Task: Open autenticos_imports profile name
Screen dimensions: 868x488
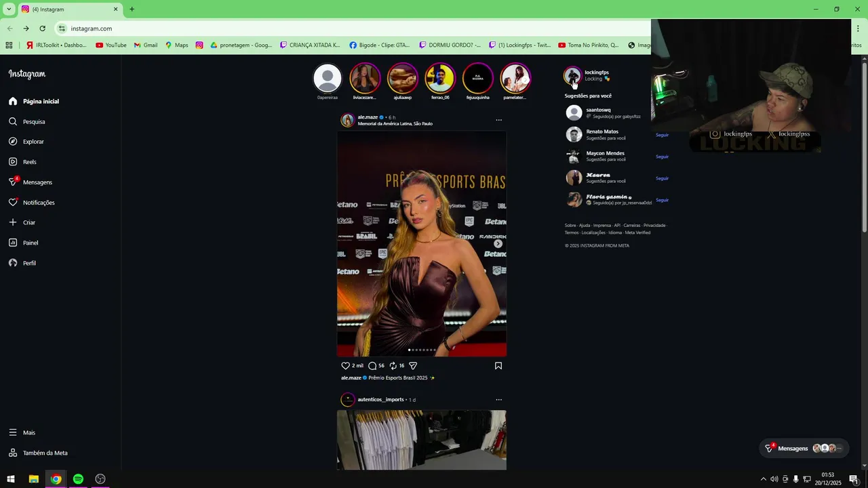Action: pos(380,400)
